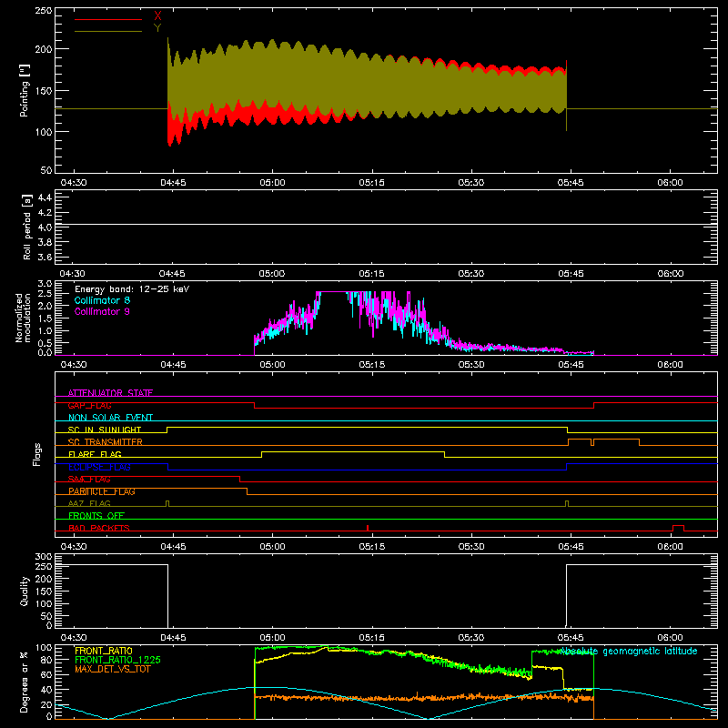Click the red "X" legend letter

tap(157, 16)
